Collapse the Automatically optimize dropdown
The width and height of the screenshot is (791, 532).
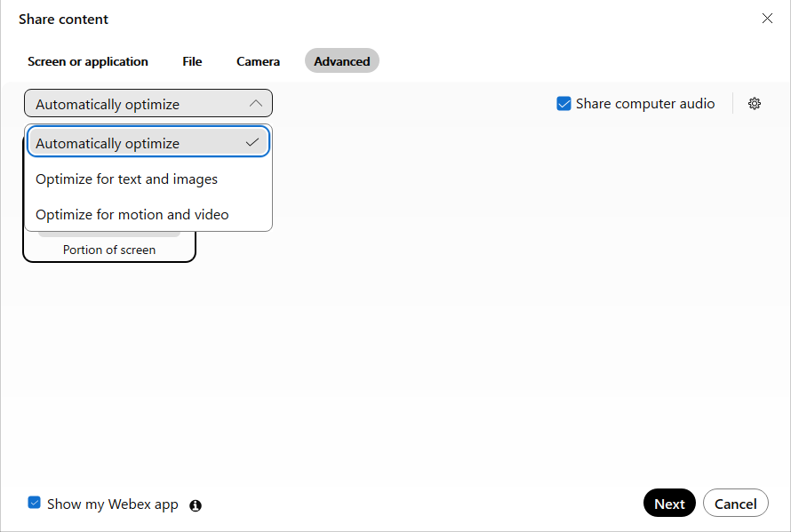[148, 103]
